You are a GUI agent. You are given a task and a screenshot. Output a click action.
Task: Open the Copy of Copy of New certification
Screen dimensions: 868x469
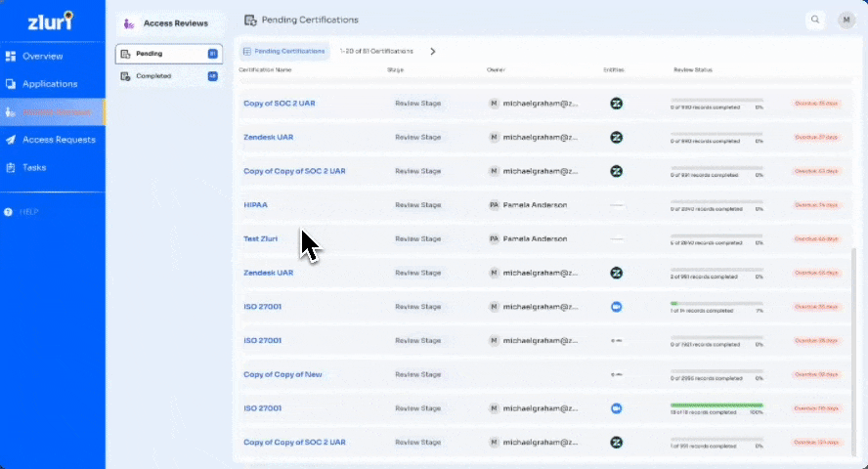[x=282, y=374]
